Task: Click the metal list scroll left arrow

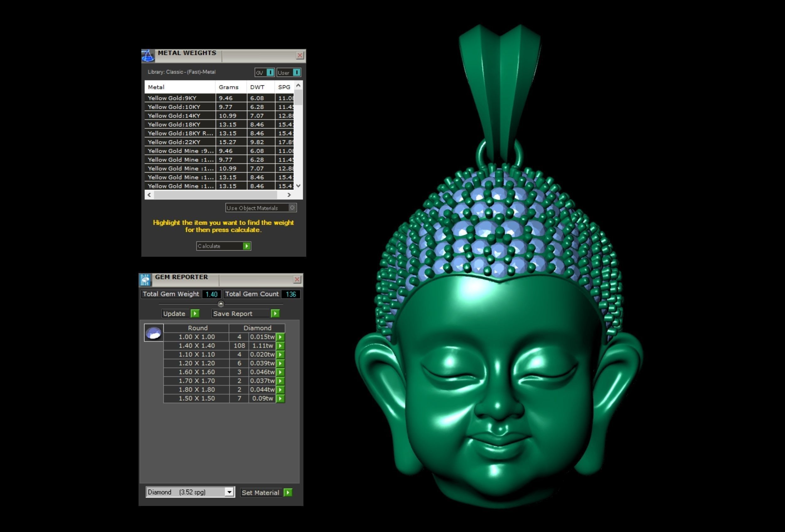Action: (x=149, y=195)
